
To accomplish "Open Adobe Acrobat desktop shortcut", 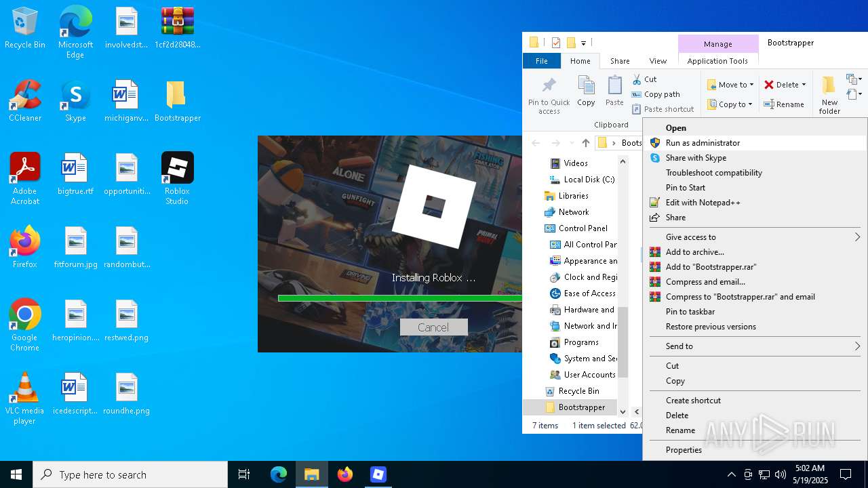I will coord(25,179).
